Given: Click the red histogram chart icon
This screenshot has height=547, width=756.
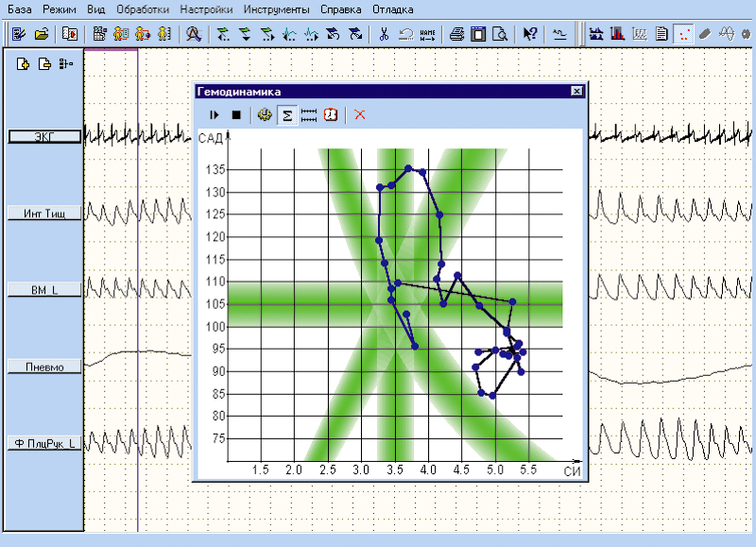Looking at the screenshot, I should point(617,34).
